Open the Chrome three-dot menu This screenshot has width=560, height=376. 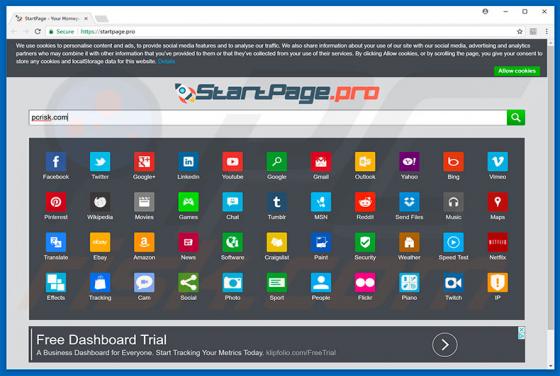coord(547,31)
